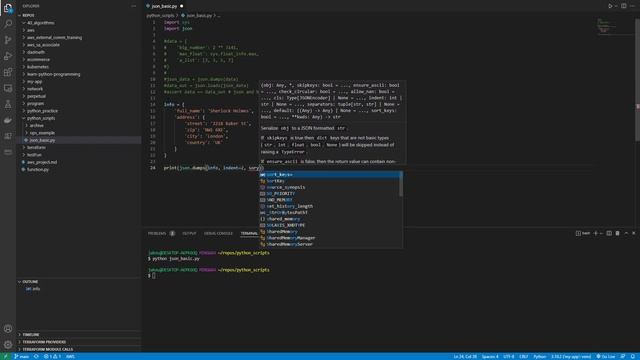Open aws_project.md in the file tree
Viewport: 640px width, 360px height.
coord(79,162)
